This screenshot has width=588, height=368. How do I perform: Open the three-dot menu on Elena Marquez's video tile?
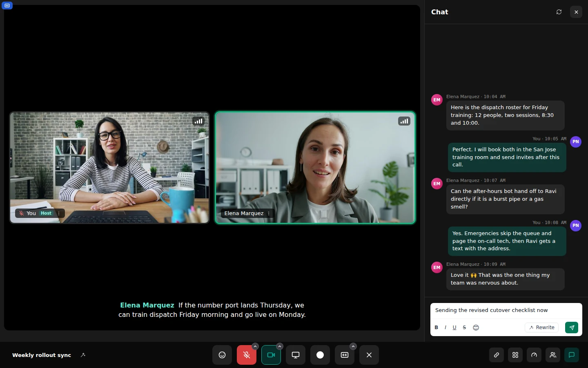pyautogui.click(x=269, y=213)
